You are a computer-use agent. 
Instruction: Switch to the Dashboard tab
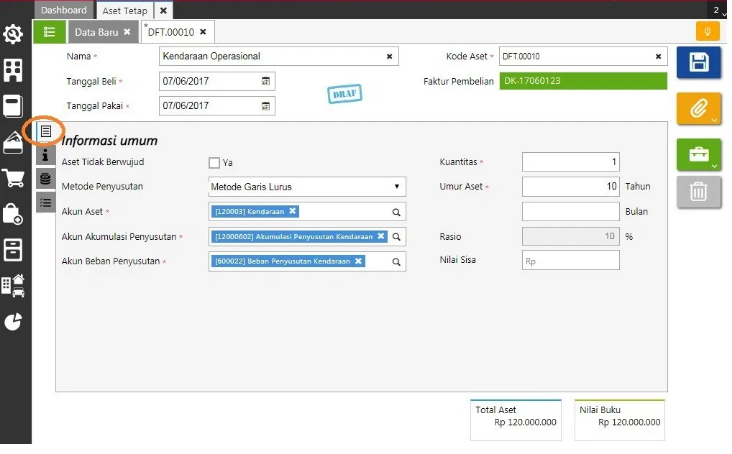coord(64,10)
